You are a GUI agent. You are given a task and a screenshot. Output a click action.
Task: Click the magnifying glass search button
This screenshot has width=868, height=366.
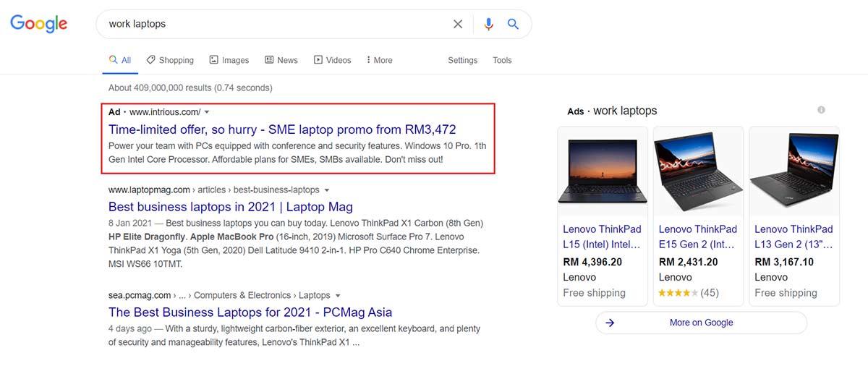(513, 24)
